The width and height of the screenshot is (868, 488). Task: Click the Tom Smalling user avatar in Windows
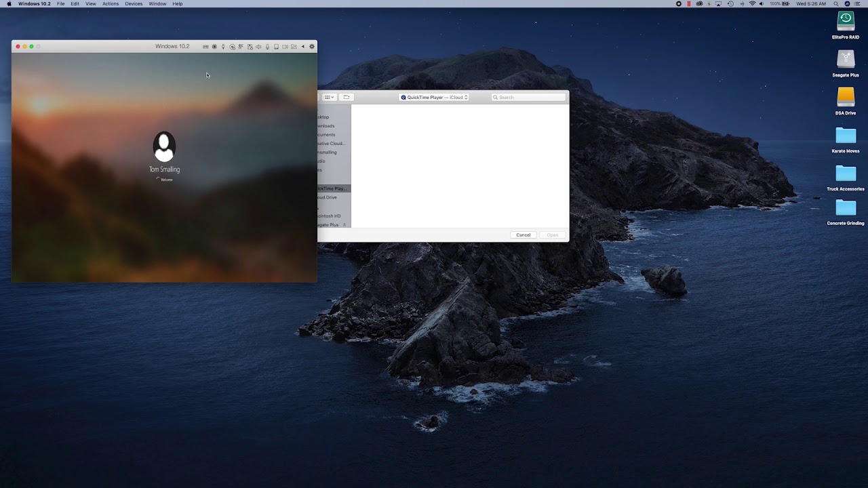click(164, 146)
